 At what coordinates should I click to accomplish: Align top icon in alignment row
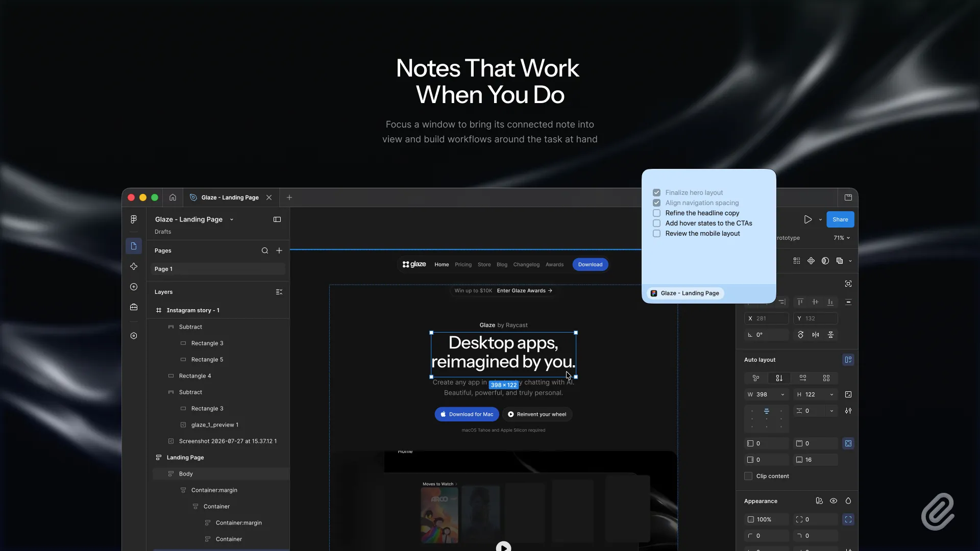(800, 302)
